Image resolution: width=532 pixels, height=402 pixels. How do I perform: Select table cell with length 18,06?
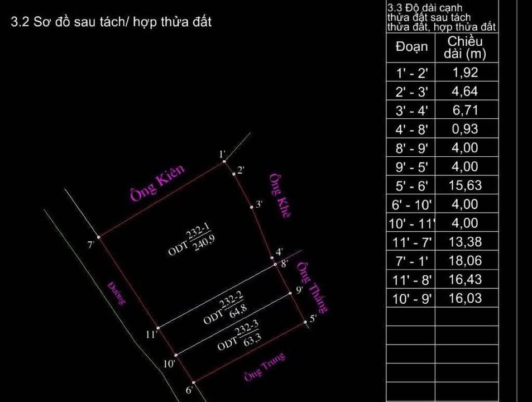466,261
